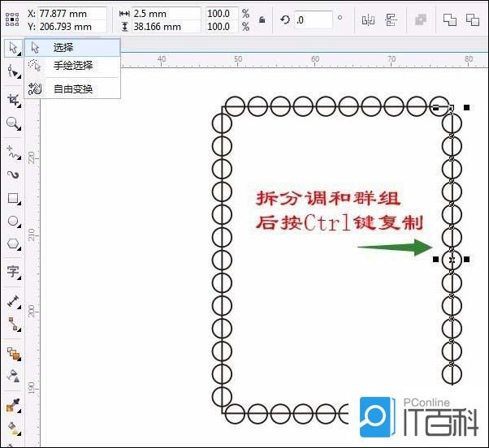
Task: Select the Ellipse tool
Action: 13,222
